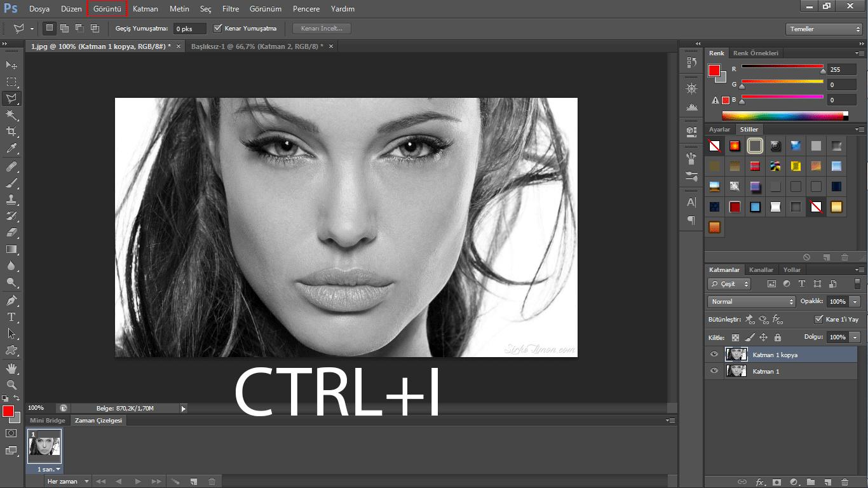Open the Temeller workspace dropdown
The width and height of the screenshot is (868, 488).
point(824,29)
